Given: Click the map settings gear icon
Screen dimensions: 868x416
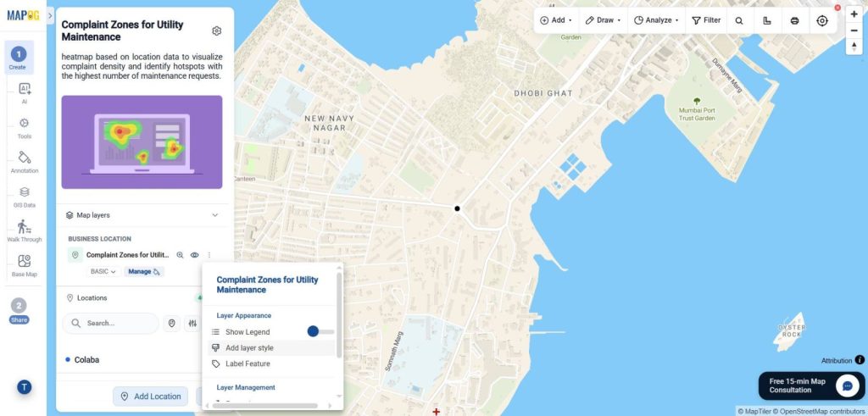Looking at the screenshot, I should pyautogui.click(x=217, y=31).
